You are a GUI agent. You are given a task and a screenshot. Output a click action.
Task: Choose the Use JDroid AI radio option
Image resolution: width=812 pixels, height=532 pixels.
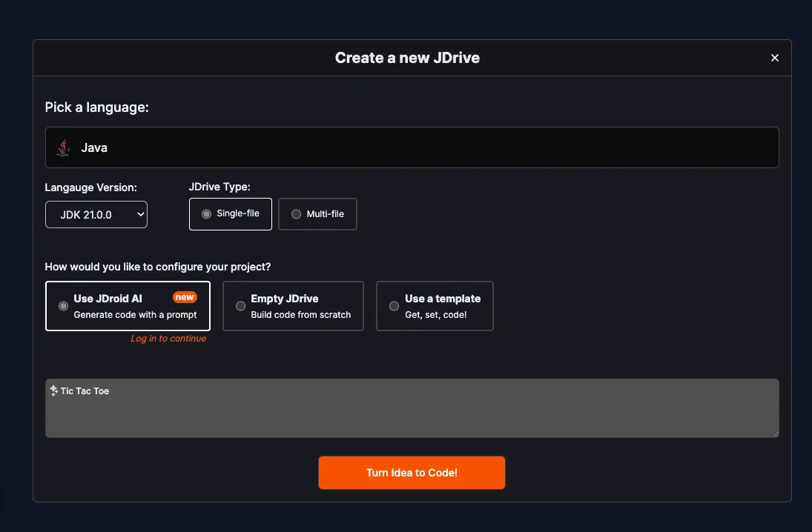tap(63, 306)
